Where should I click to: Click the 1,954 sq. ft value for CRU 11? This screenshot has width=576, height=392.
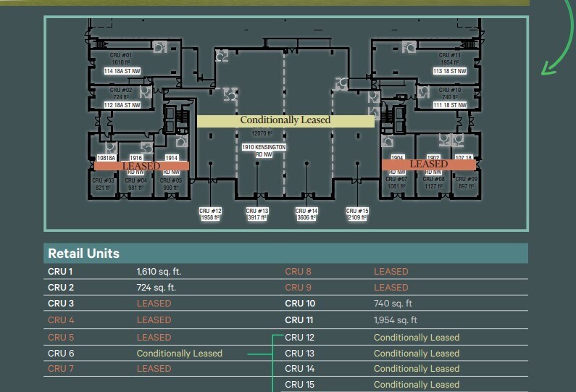(396, 320)
